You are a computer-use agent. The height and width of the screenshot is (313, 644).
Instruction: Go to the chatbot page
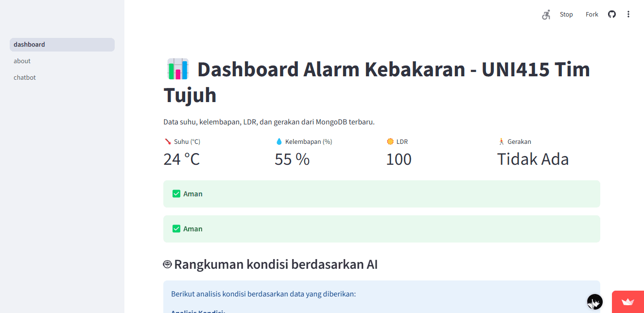coord(25,78)
